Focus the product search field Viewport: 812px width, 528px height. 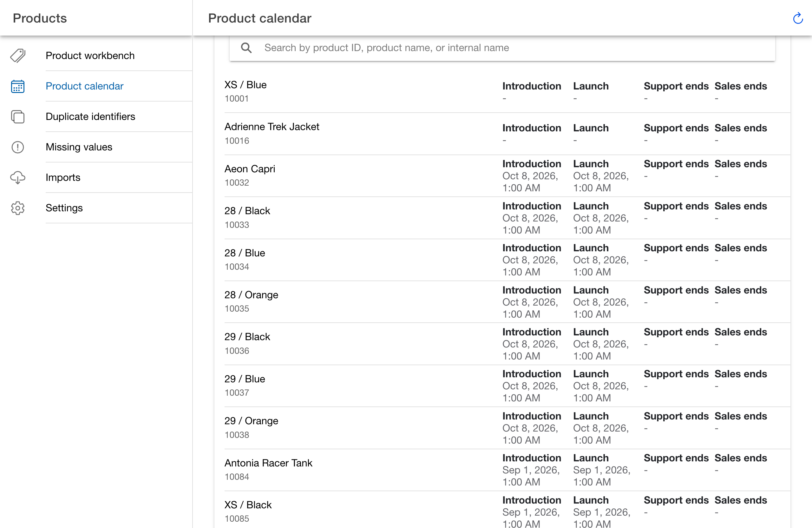tap(502, 48)
